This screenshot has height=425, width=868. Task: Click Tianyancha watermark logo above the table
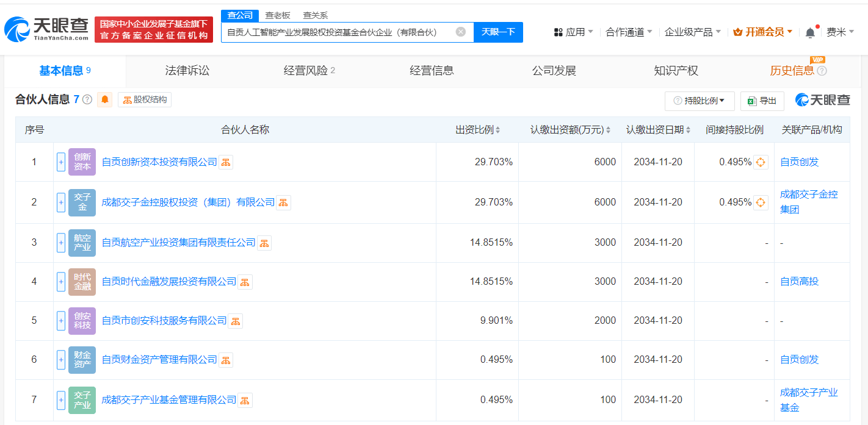tap(824, 100)
